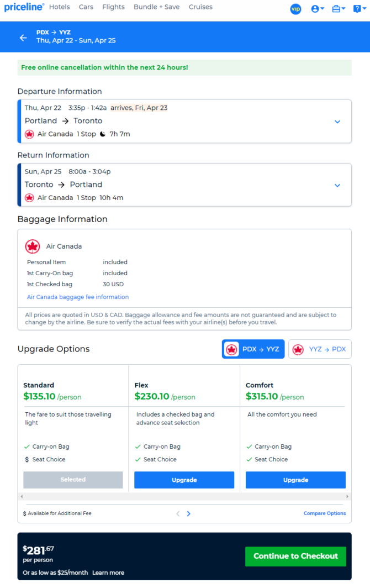This screenshot has width=370, height=588.
Task: Click Air Canada logo in Baggage Information
Action: tap(33, 246)
